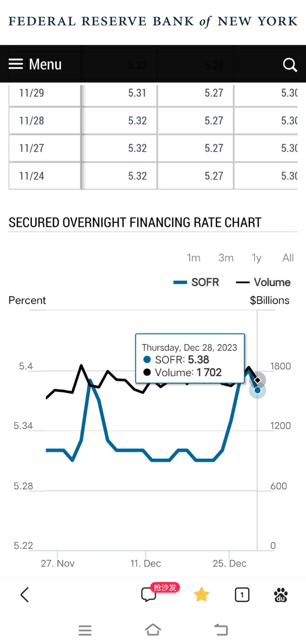Open the browser tabs counter icon
Viewport: 306px width, 644px height.
pyautogui.click(x=242, y=595)
